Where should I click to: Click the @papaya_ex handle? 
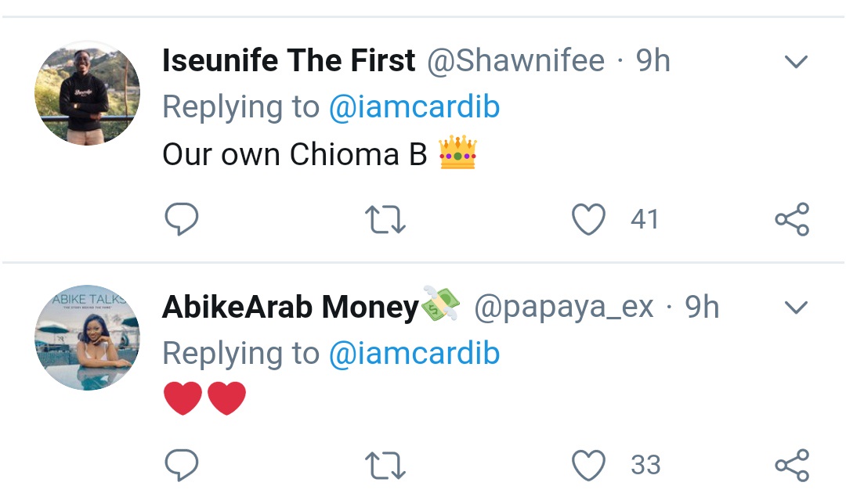(564, 308)
